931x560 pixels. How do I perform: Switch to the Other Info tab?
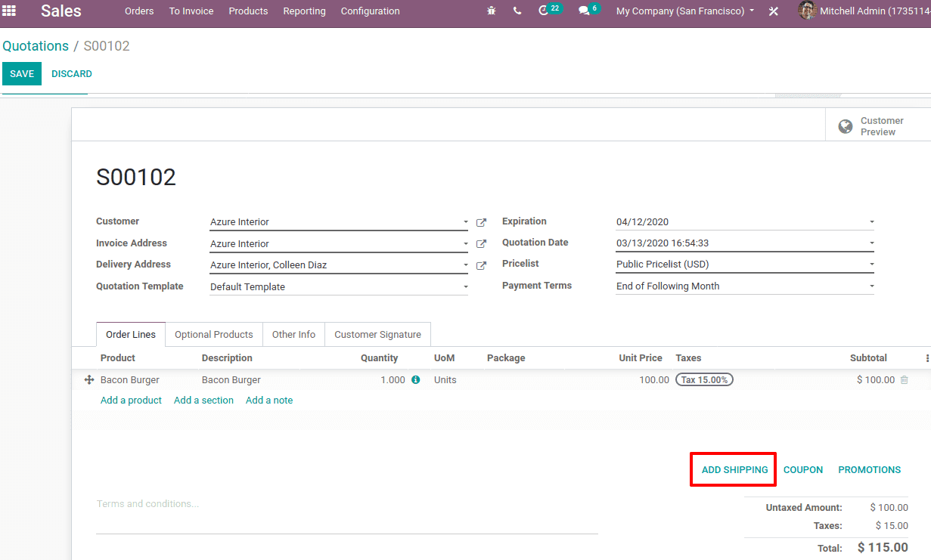click(x=293, y=334)
